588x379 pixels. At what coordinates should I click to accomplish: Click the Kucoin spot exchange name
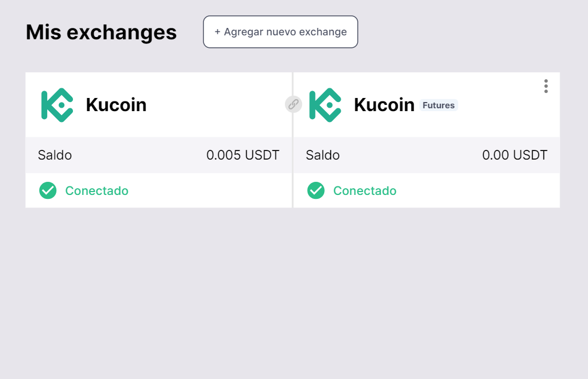(x=116, y=105)
